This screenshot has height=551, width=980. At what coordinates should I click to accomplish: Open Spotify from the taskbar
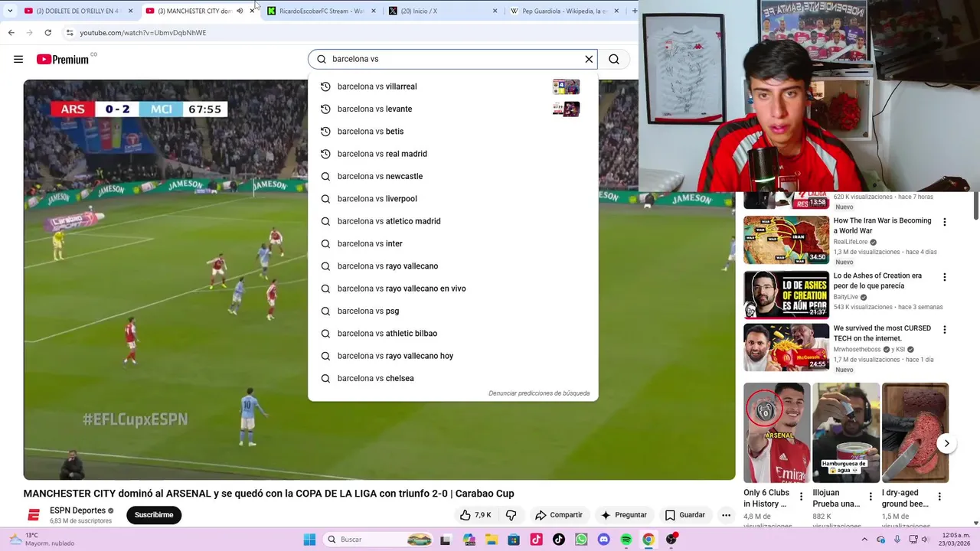coord(626,540)
